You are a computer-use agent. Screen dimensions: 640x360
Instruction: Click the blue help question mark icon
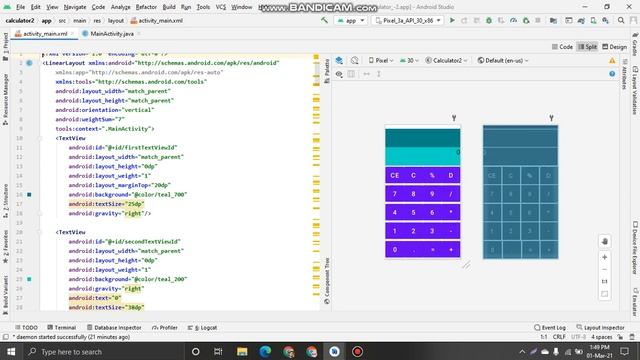click(612, 74)
